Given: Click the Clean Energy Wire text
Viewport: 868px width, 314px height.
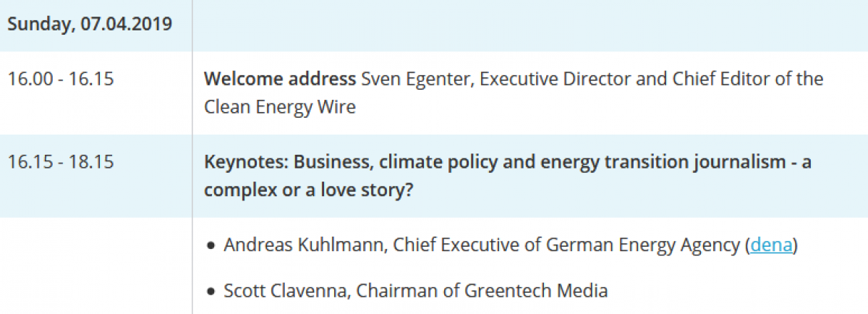Looking at the screenshot, I should (280, 107).
